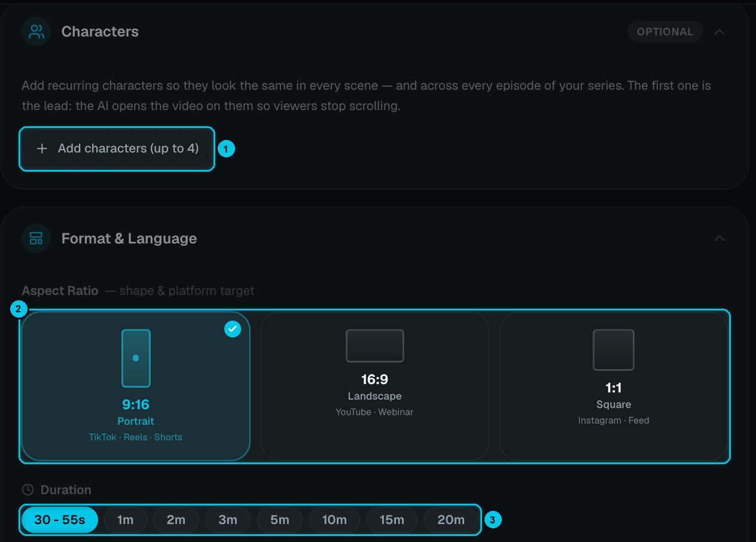
Task: Add characters (up to 4)
Action: [x=117, y=148]
